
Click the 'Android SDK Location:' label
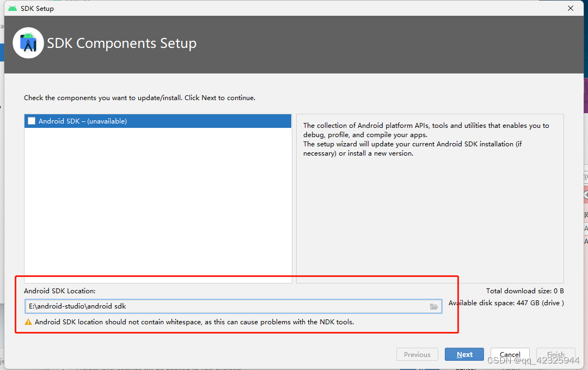tap(60, 291)
